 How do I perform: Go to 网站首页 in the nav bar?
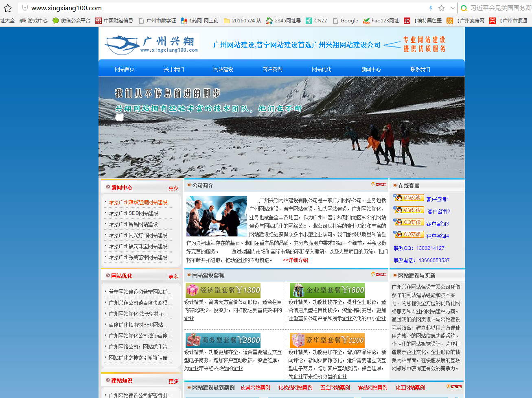pyautogui.click(x=125, y=69)
